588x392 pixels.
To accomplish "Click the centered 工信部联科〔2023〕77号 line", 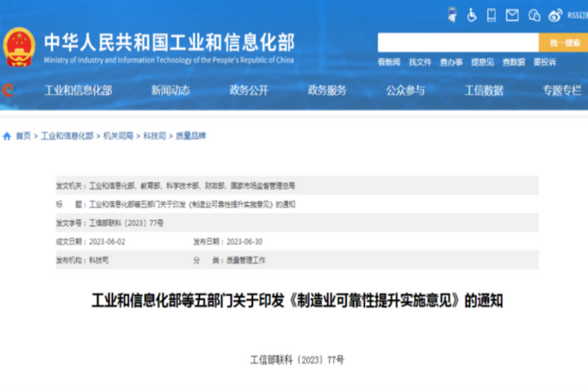I will tap(297, 360).
